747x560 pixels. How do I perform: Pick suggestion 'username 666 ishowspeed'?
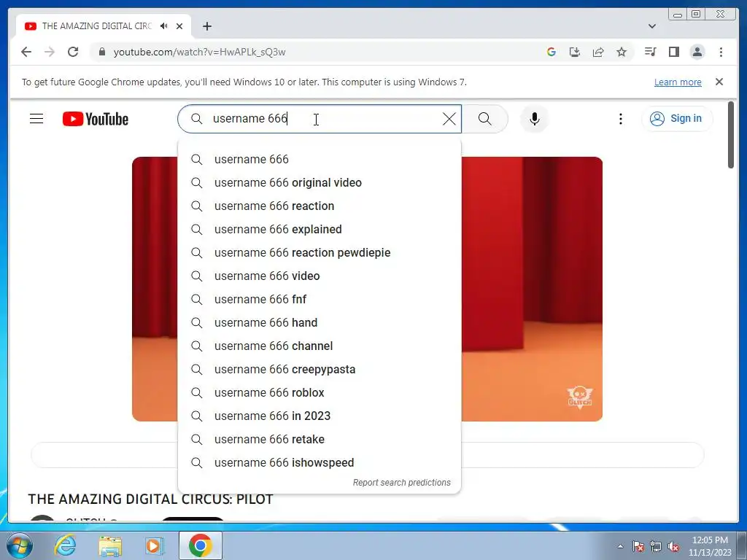click(x=320, y=462)
